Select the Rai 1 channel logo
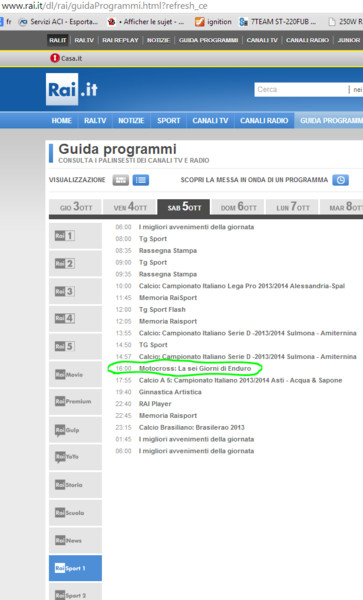363x600 pixels. point(65,236)
